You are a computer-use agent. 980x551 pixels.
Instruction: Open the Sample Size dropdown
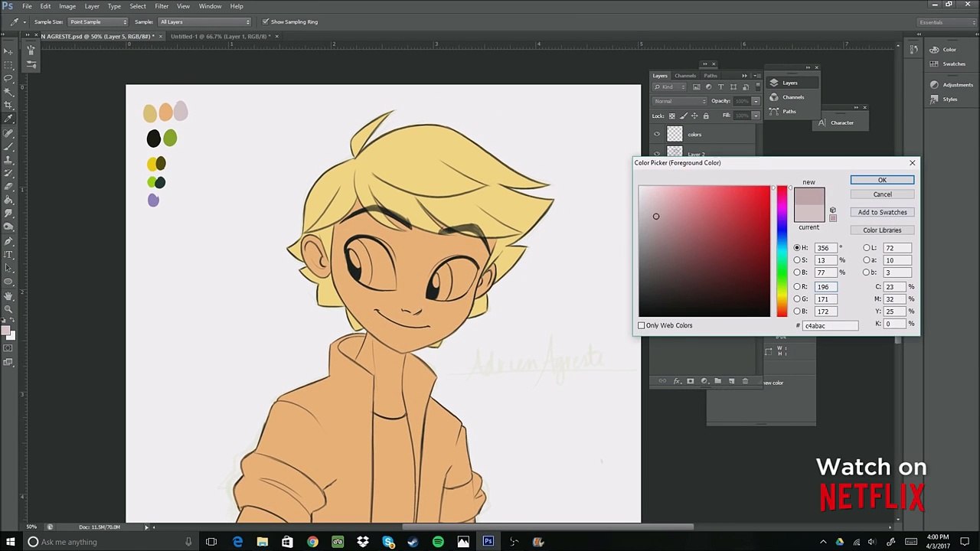pos(98,21)
